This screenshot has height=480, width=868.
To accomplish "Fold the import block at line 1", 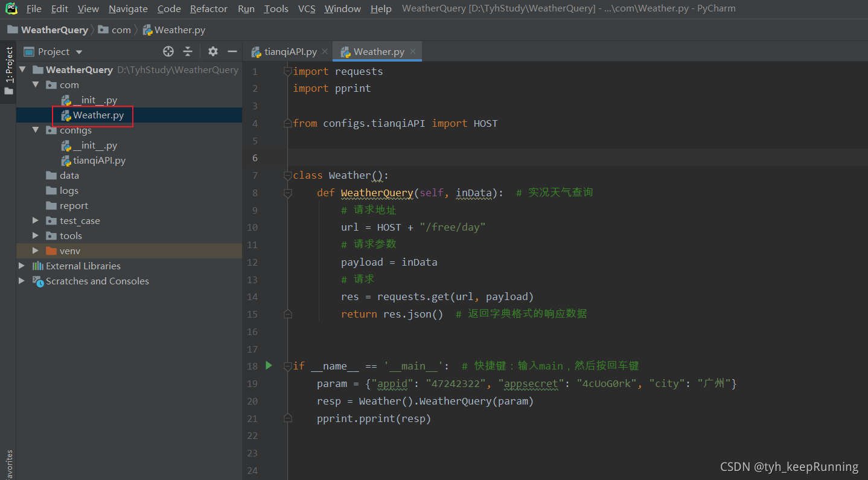I will (x=288, y=71).
